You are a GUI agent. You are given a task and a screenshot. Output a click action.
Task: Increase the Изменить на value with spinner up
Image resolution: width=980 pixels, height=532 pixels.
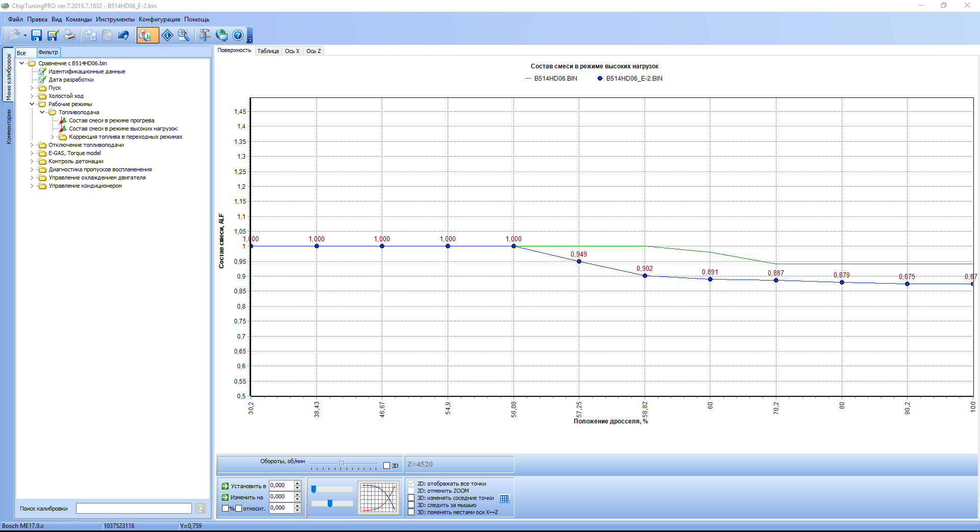click(298, 494)
